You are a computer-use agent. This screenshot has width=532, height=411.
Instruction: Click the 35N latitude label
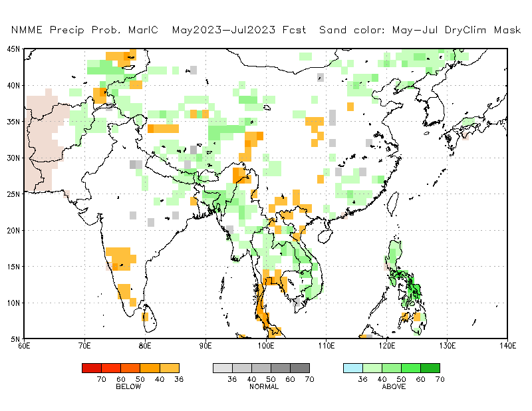click(x=13, y=122)
